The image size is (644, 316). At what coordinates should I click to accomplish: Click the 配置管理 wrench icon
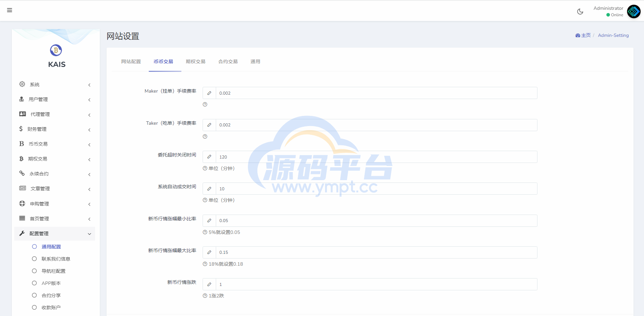(x=22, y=233)
